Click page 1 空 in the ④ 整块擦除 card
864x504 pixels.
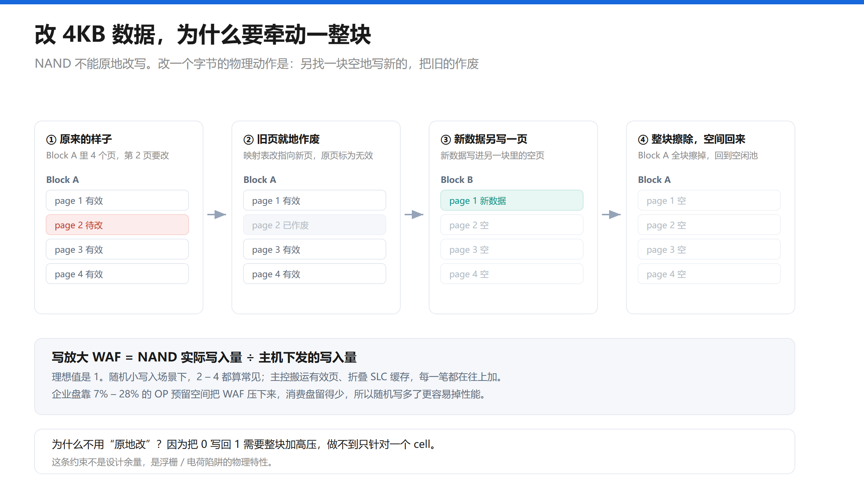709,201
